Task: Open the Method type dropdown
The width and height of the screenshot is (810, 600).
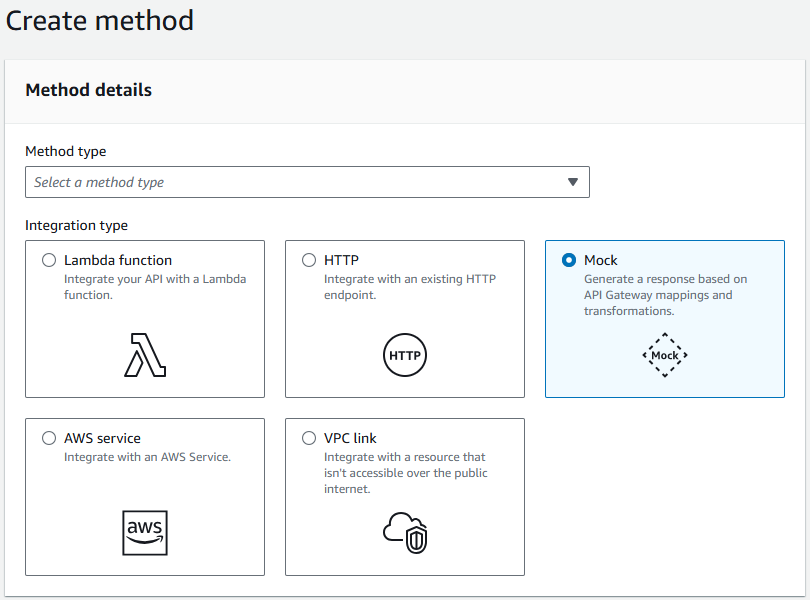Action: click(x=307, y=182)
